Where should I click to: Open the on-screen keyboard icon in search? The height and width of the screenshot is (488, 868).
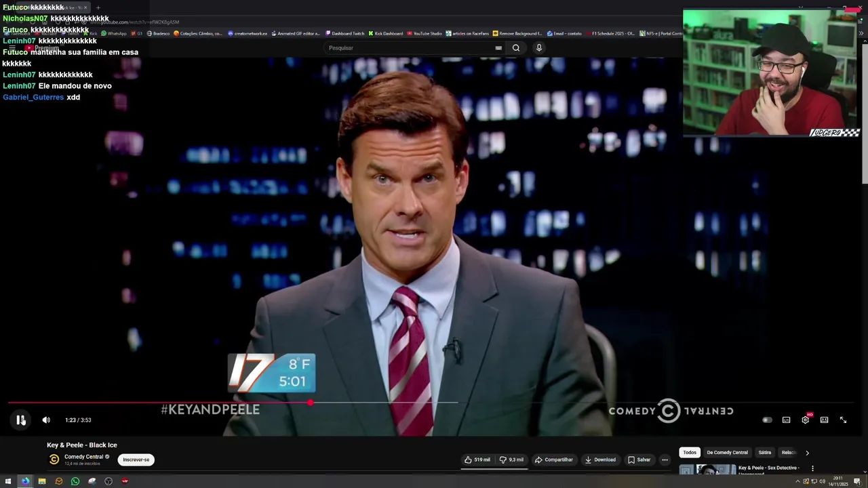498,48
